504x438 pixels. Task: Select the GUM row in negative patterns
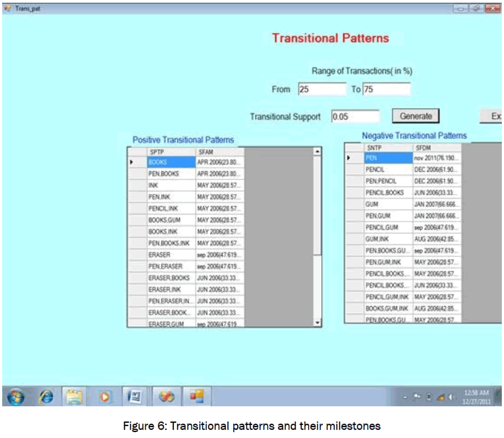click(x=388, y=204)
